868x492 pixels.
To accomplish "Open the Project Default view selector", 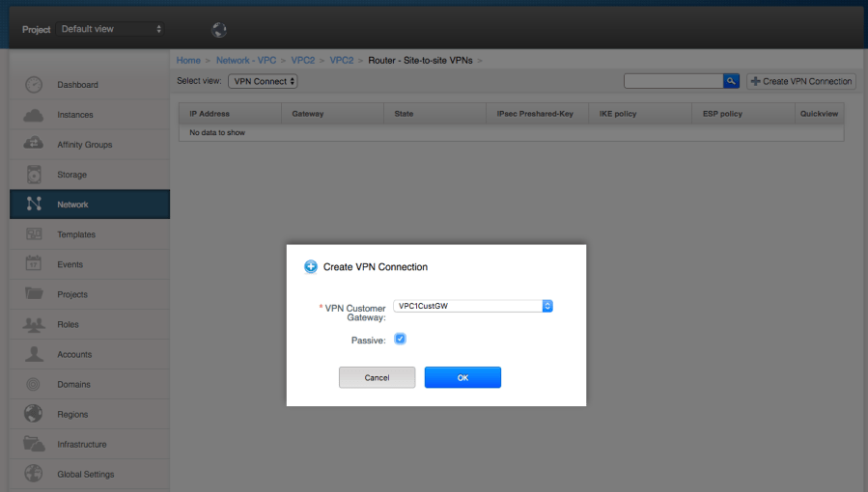I will coord(111,29).
